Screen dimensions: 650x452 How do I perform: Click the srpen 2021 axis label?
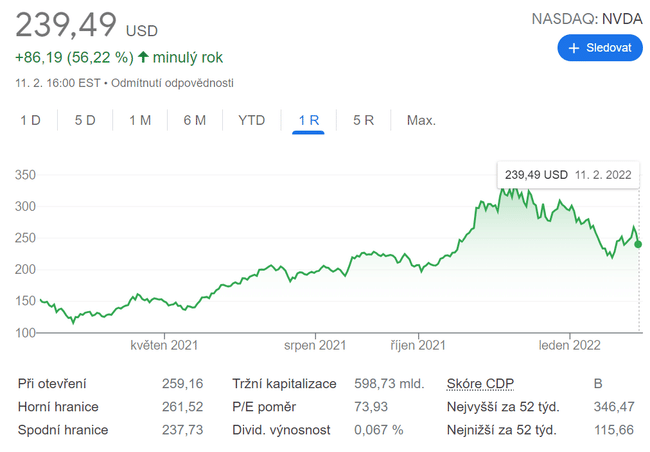[318, 345]
